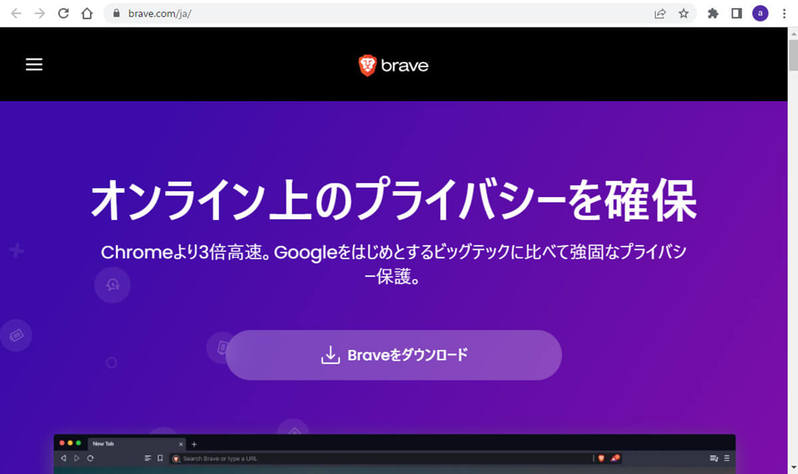
Task: Reload the page with the refresh icon
Action: pyautogui.click(x=63, y=14)
